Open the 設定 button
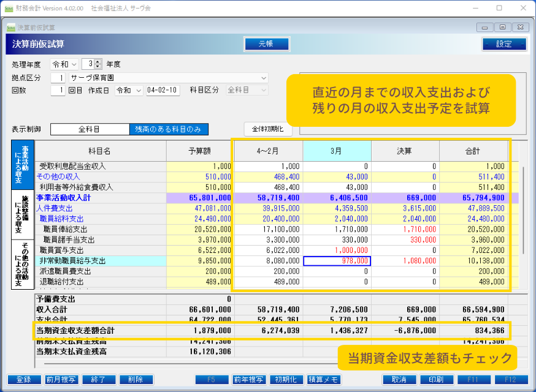The width and height of the screenshot is (536, 392). pyautogui.click(x=504, y=44)
